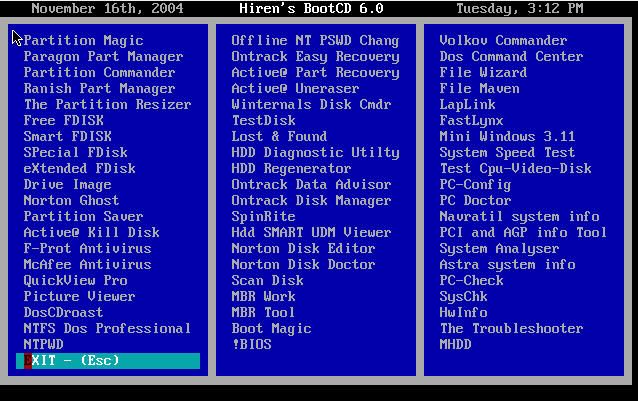
Task: Open PCI and AGP info Tool
Action: pos(523,232)
